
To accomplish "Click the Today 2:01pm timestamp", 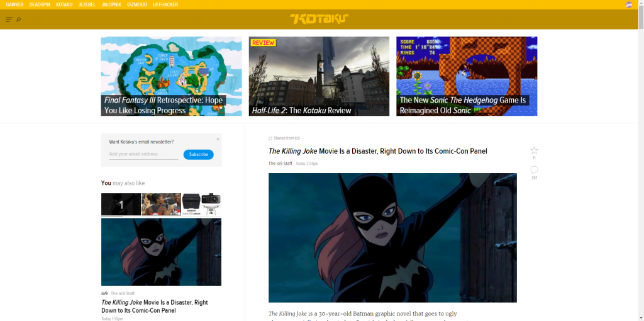I will tap(307, 164).
